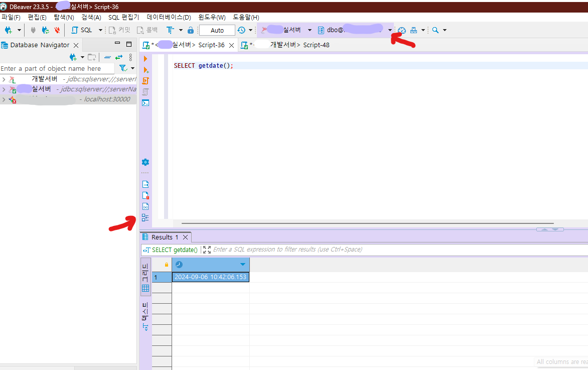The height and width of the screenshot is (370, 588).
Task: Click the object name filter input
Action: click(x=57, y=69)
